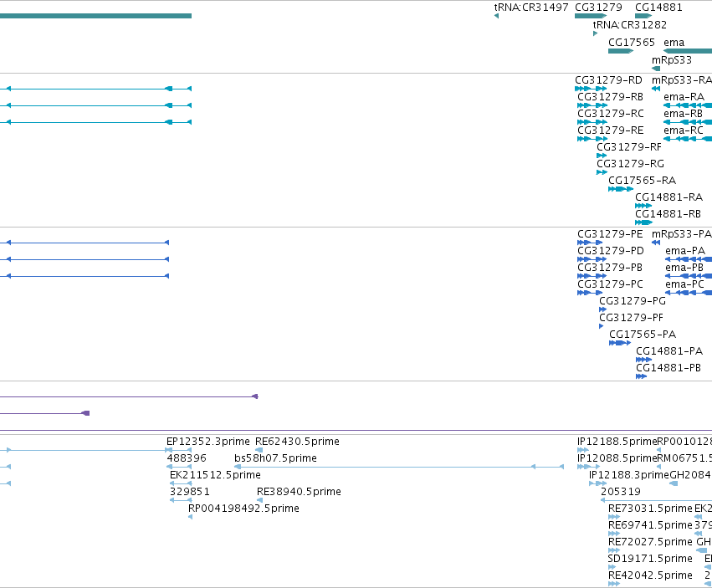Click the mRpS33 gene label

click(672, 60)
